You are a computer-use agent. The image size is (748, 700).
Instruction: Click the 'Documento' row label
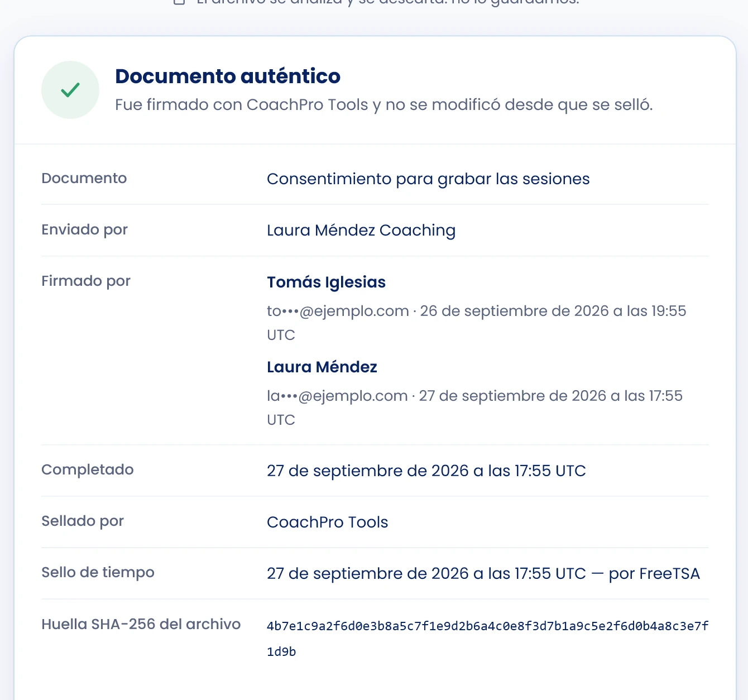[84, 178]
